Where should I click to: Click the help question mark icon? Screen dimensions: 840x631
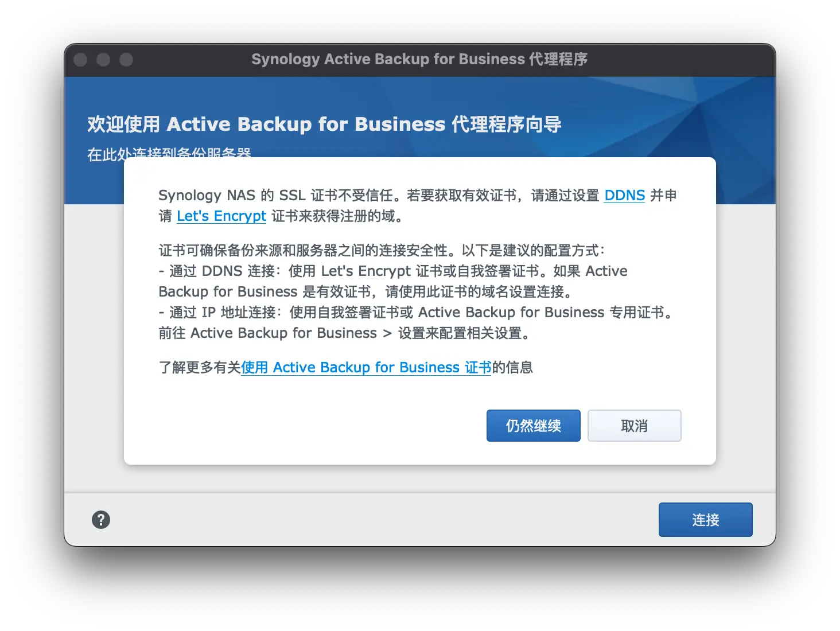click(x=101, y=520)
